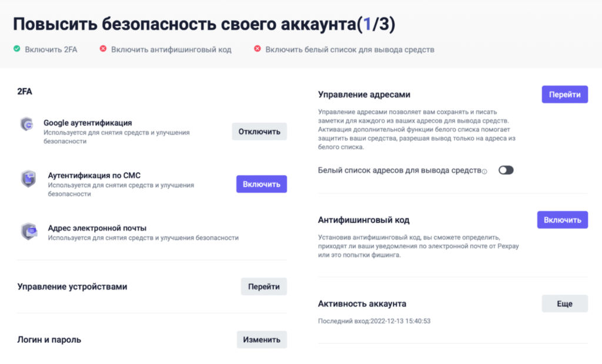The width and height of the screenshot is (602, 364).
Task: Click 'Включить антифишинговый код' step label
Action: tap(171, 50)
